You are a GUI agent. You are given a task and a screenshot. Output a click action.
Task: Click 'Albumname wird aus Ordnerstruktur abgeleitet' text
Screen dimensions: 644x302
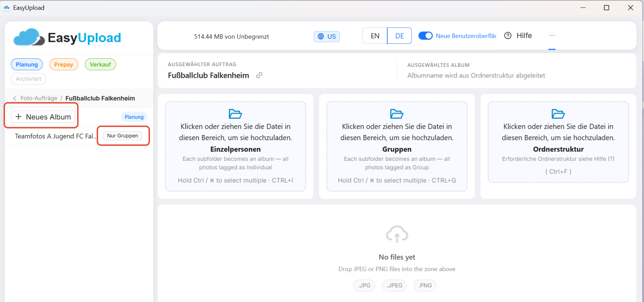point(476,75)
